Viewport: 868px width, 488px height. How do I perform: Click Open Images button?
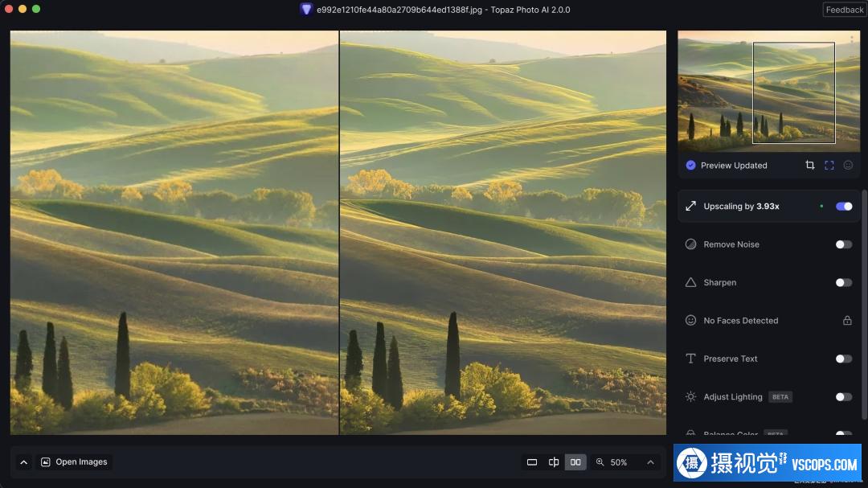pyautogui.click(x=75, y=462)
